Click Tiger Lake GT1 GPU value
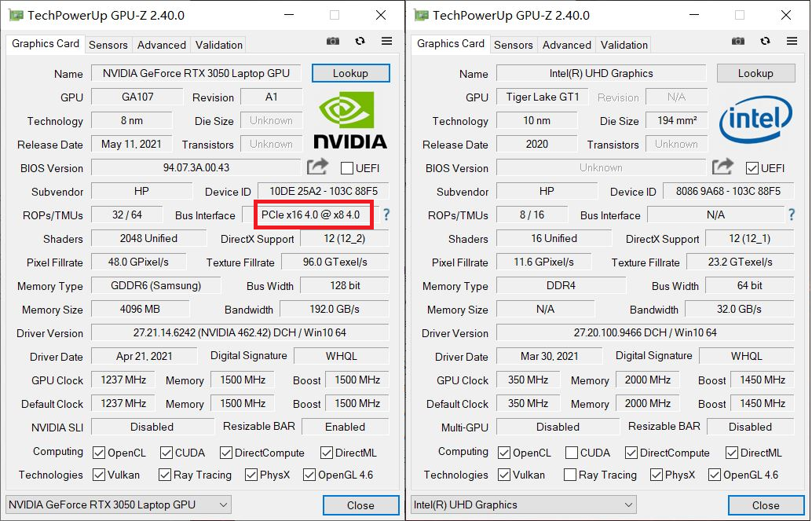The image size is (812, 521). [542, 97]
